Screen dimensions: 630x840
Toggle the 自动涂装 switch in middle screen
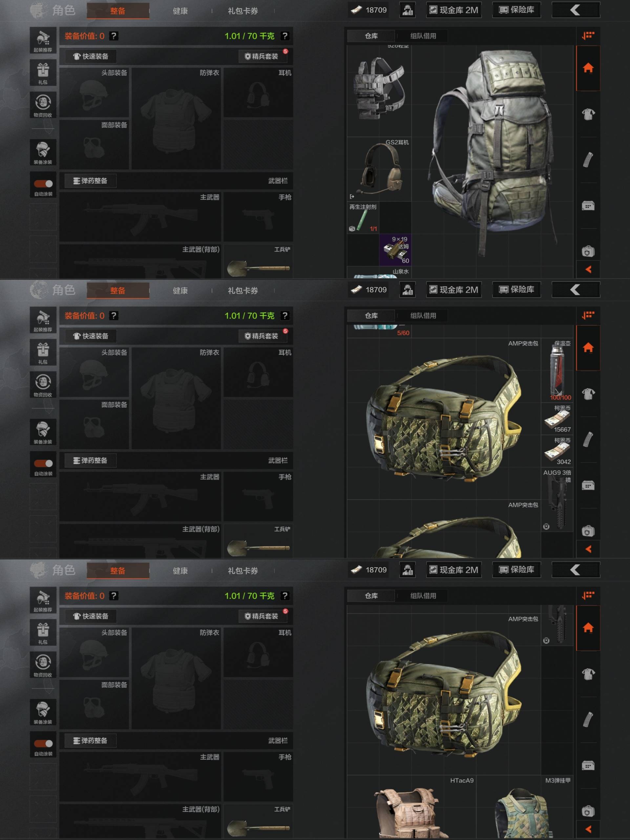coord(43,463)
